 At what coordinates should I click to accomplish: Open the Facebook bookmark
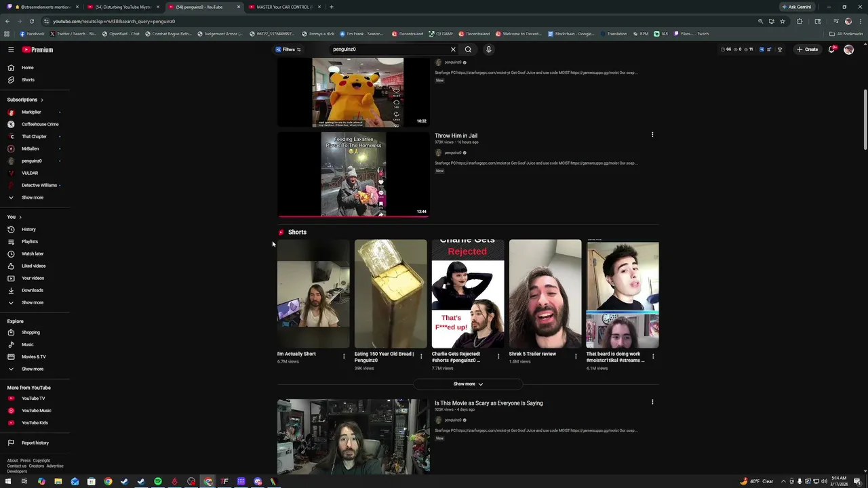(x=33, y=34)
